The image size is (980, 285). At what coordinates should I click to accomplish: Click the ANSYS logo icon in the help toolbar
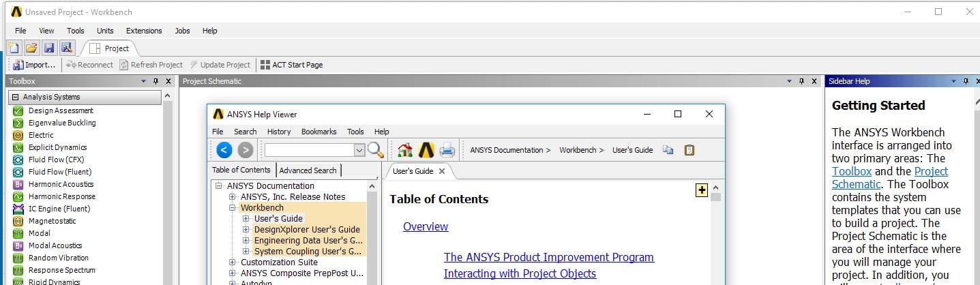pyautogui.click(x=426, y=150)
